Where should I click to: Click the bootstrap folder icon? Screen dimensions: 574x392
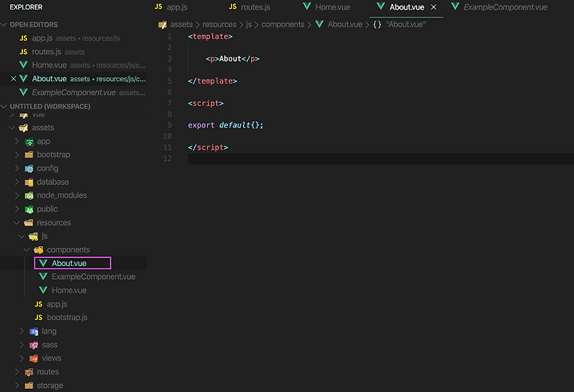point(29,155)
